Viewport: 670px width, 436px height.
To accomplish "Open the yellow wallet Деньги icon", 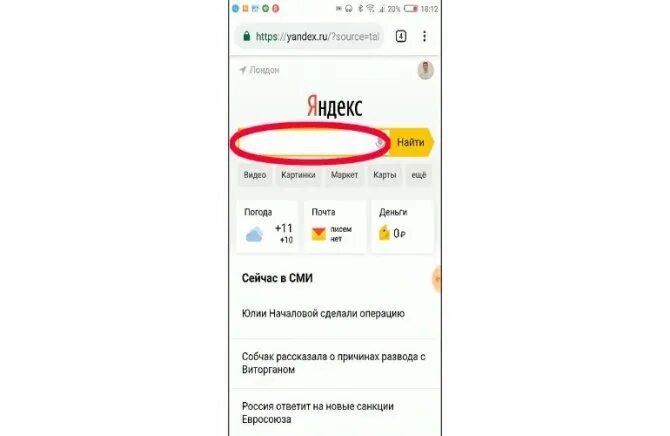I will coord(384,233).
